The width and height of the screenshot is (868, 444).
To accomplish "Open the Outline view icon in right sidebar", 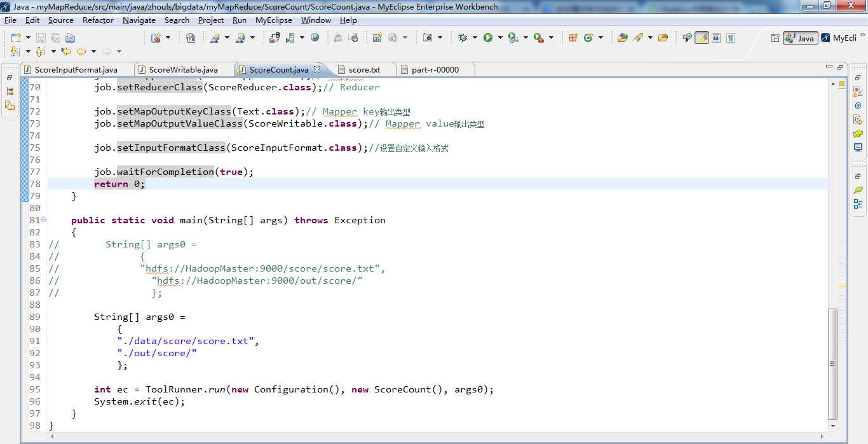I will point(858,204).
